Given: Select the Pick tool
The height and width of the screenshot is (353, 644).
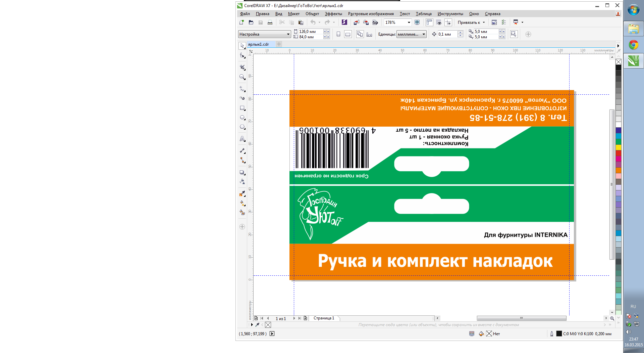Looking at the screenshot, I should 242,46.
